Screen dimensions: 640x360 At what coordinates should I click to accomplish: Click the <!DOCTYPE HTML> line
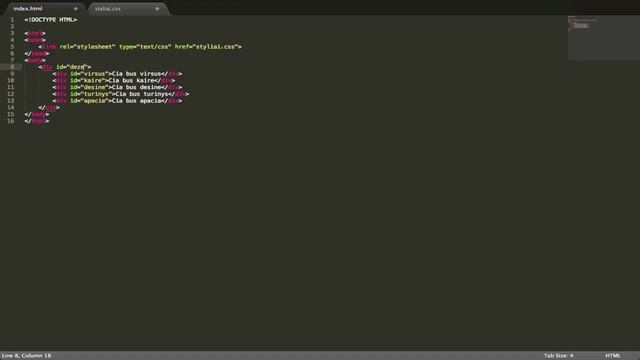coord(51,20)
